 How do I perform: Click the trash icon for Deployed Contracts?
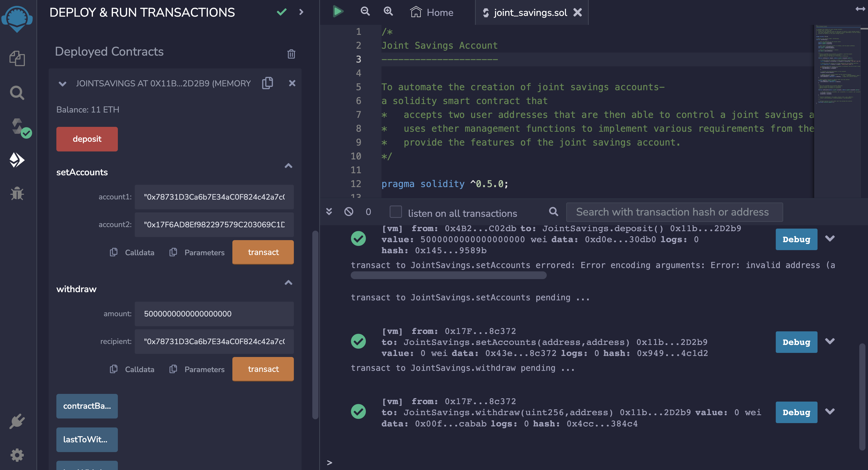coord(291,54)
